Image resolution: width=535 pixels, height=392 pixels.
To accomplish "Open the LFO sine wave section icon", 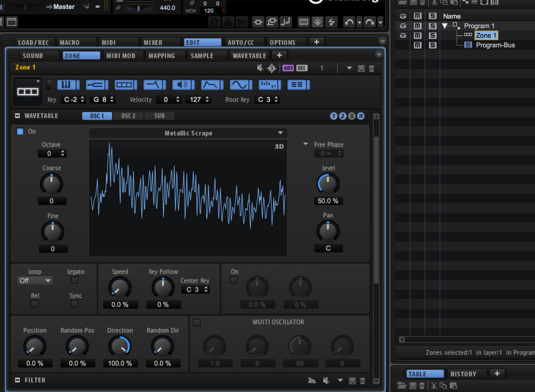I will click(241, 85).
